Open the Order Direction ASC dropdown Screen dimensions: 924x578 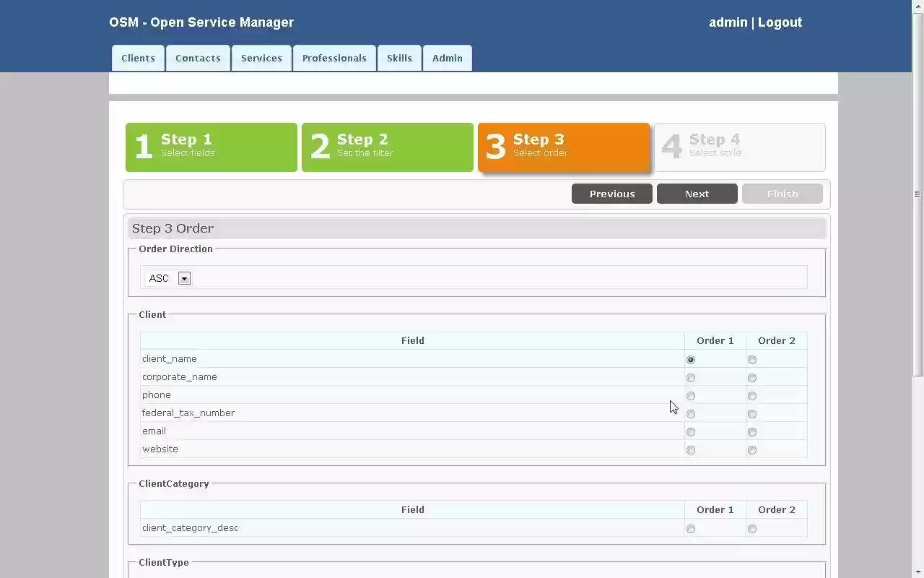(x=168, y=278)
